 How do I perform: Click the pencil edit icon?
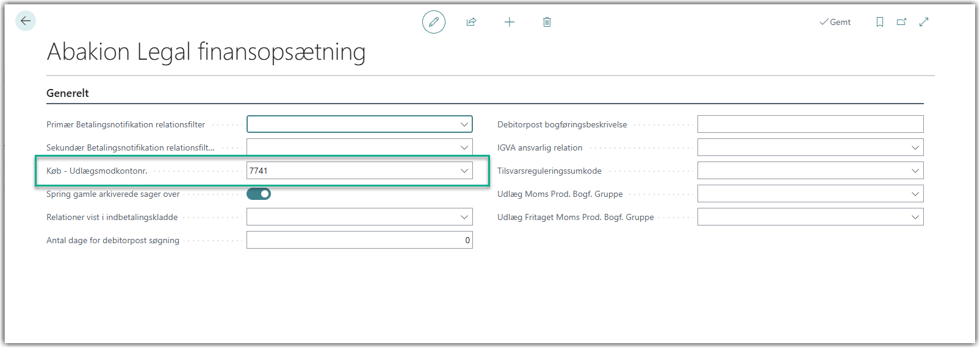coord(434,22)
